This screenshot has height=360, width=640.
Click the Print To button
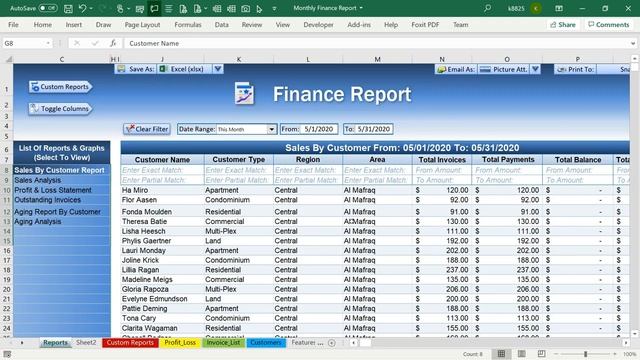[576, 69]
